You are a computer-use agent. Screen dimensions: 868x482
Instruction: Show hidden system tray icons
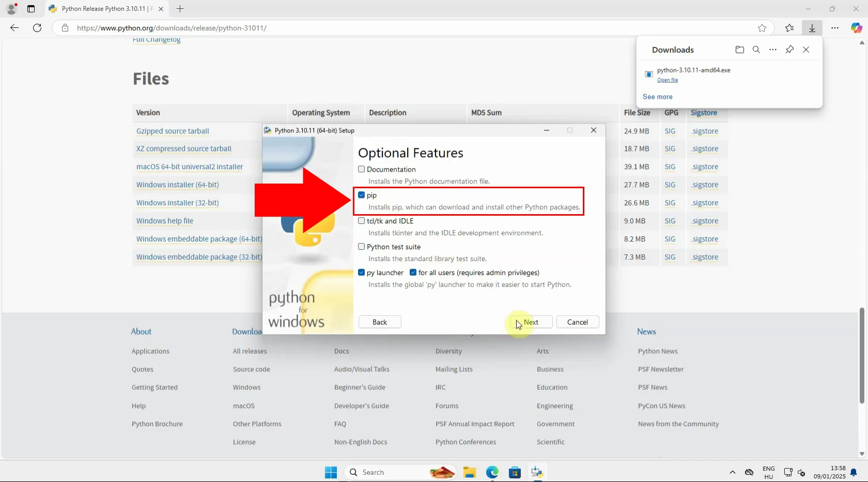tap(732, 472)
